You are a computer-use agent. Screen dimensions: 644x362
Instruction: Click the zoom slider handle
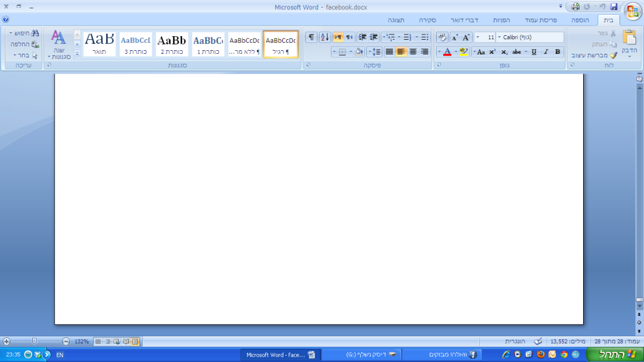35,342
